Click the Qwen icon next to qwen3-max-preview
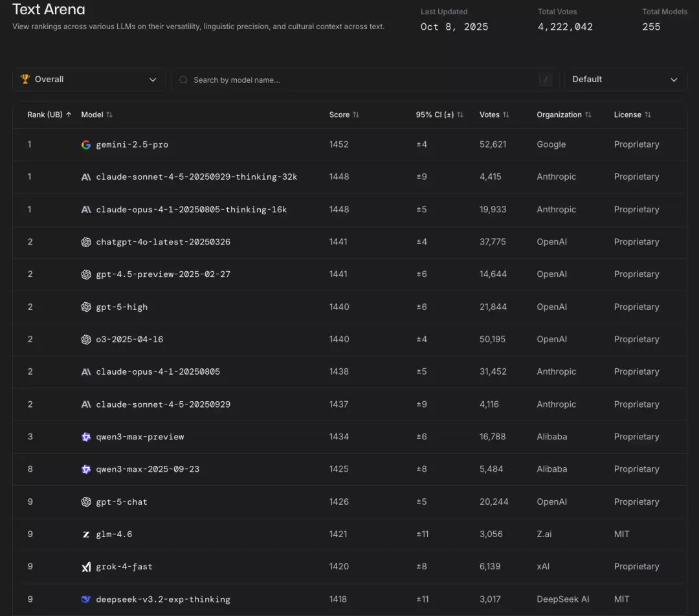 [86, 437]
